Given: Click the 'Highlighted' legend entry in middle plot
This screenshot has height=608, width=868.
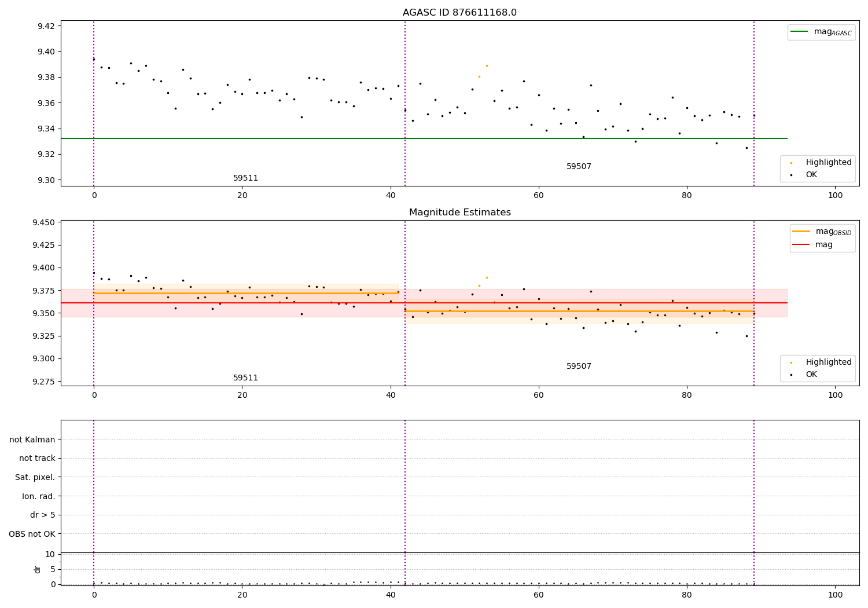Looking at the screenshot, I should pyautogui.click(x=821, y=362).
